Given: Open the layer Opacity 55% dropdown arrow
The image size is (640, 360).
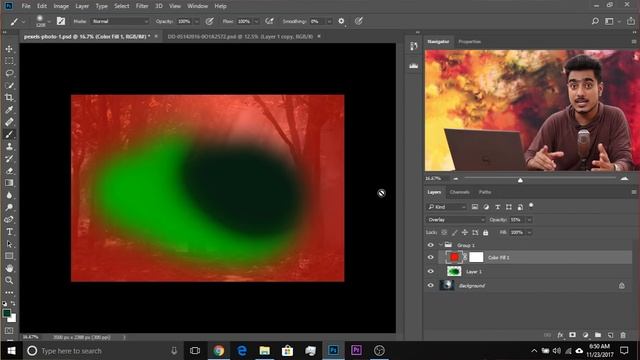Looking at the screenshot, I should (x=529, y=220).
